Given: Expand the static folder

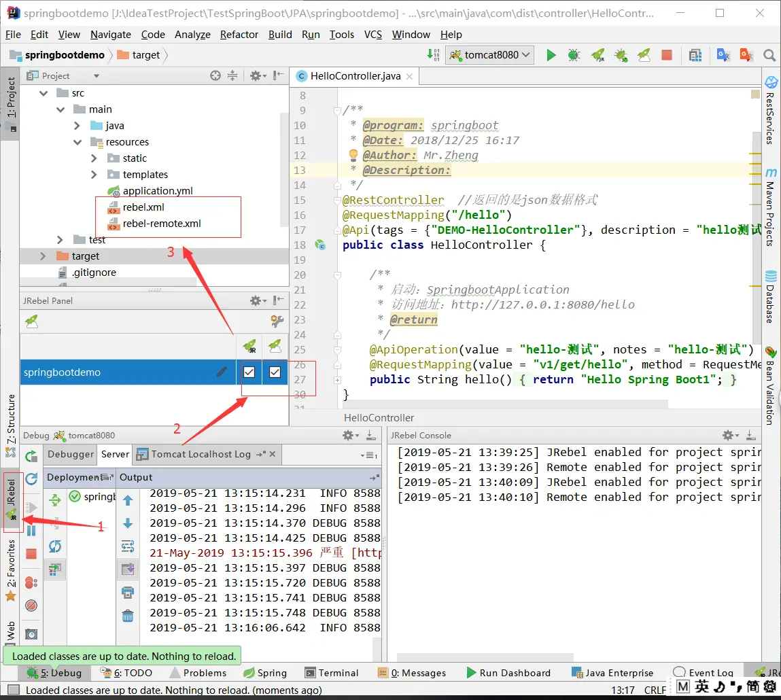Looking at the screenshot, I should (94, 158).
